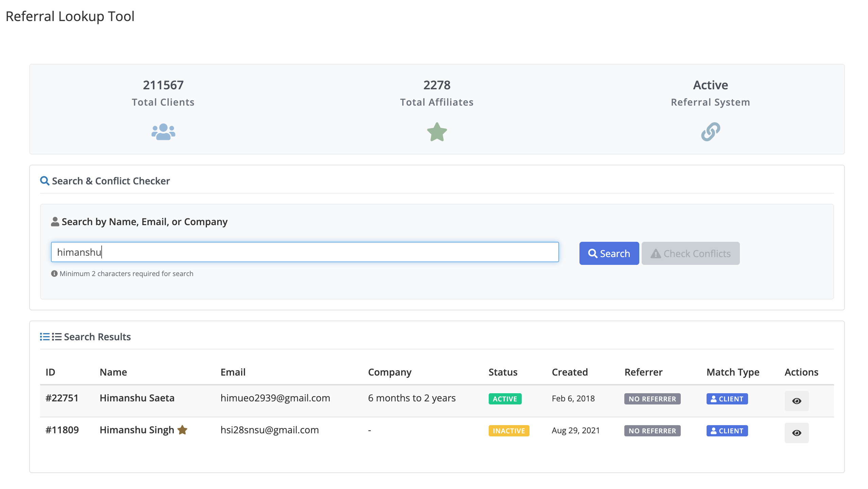Click the blue Search button

[x=609, y=253]
